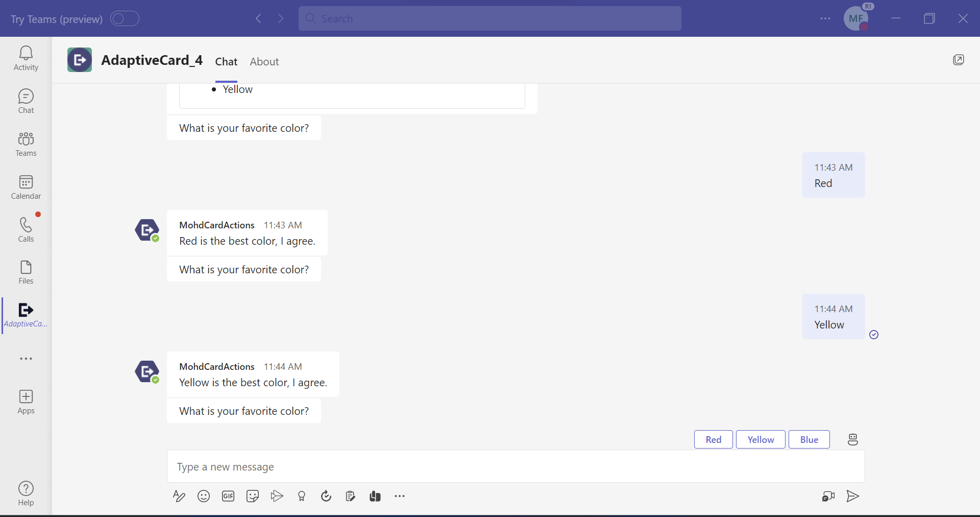This screenshot has width=980, height=517.
Task: Show more apps ellipsis in sidebar
Action: [26, 359]
